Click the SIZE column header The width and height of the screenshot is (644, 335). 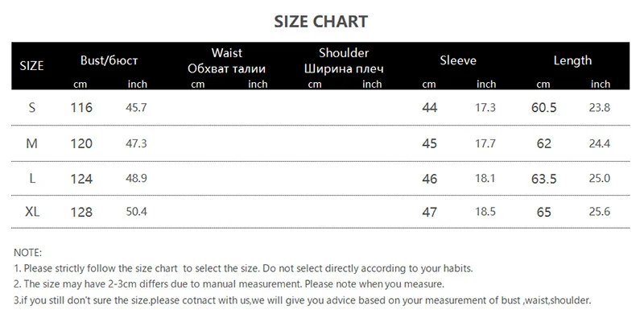[x=31, y=65]
